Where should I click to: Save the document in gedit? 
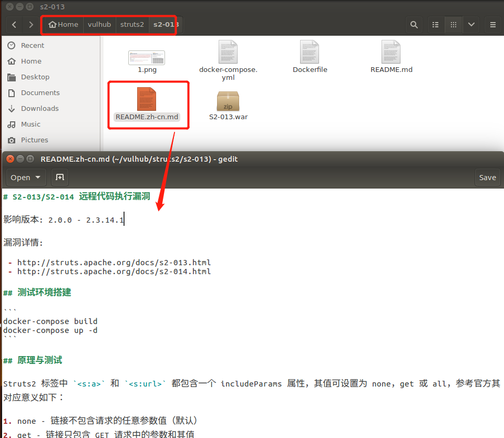(x=487, y=178)
